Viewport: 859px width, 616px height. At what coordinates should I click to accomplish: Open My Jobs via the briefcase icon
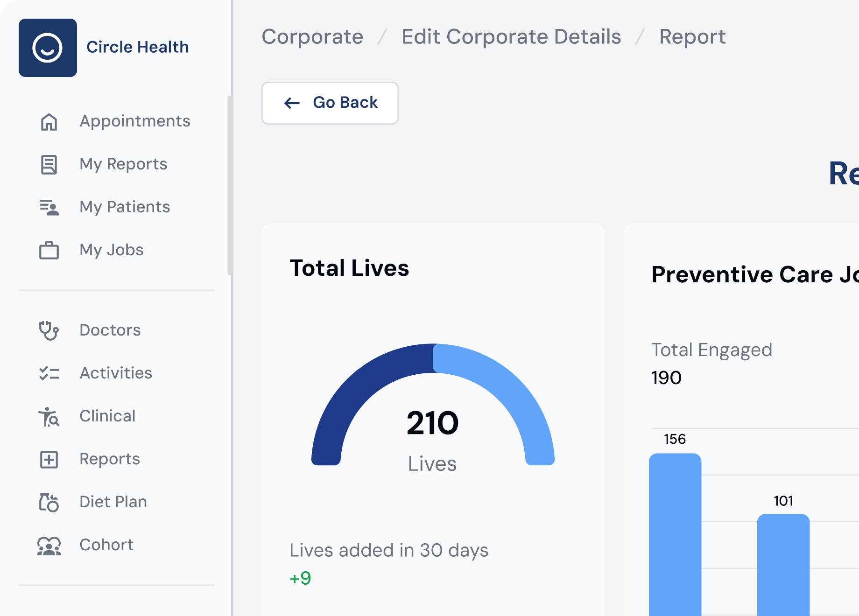(49, 250)
